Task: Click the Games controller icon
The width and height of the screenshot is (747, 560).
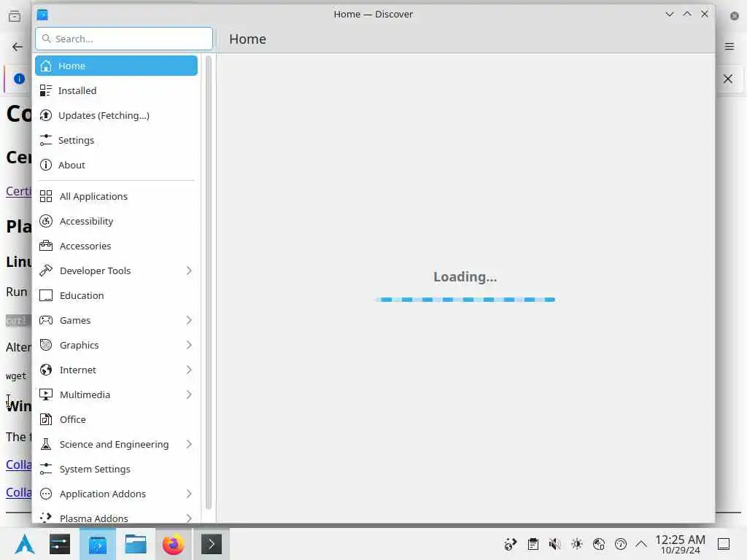Action: 46,320
